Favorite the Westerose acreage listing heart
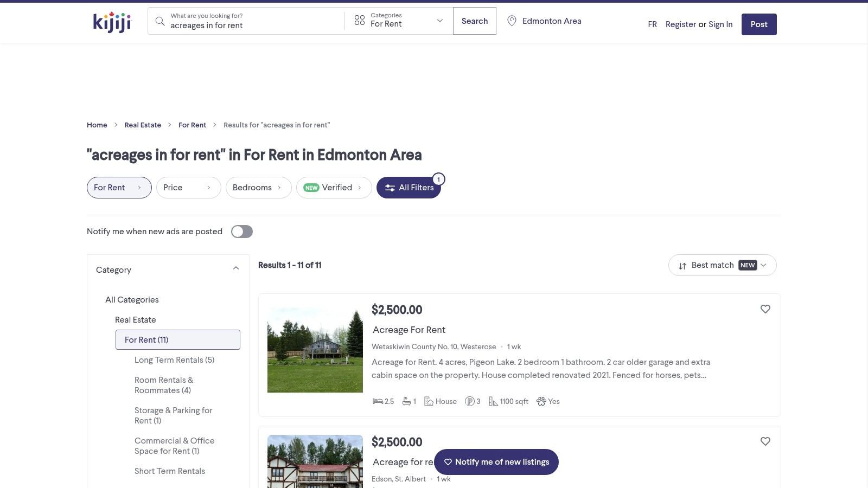 (765, 309)
